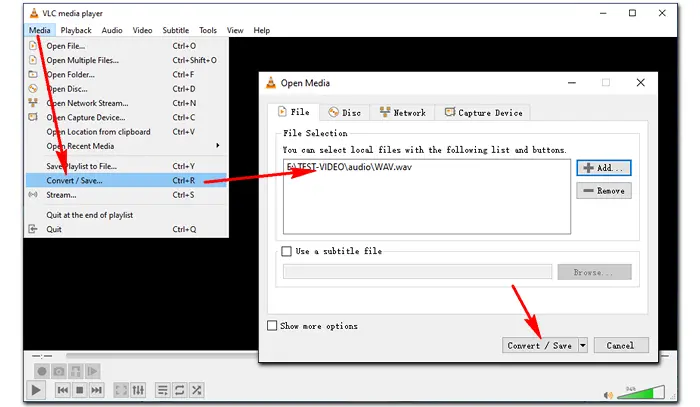Toggle the A-B loop button
The width and height of the screenshot is (700, 407).
(75, 371)
